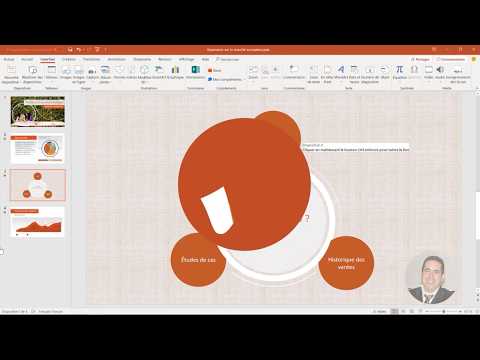The height and width of the screenshot is (360, 480).
Task: Open Réutiliser des diapositives
Action: point(32,74)
